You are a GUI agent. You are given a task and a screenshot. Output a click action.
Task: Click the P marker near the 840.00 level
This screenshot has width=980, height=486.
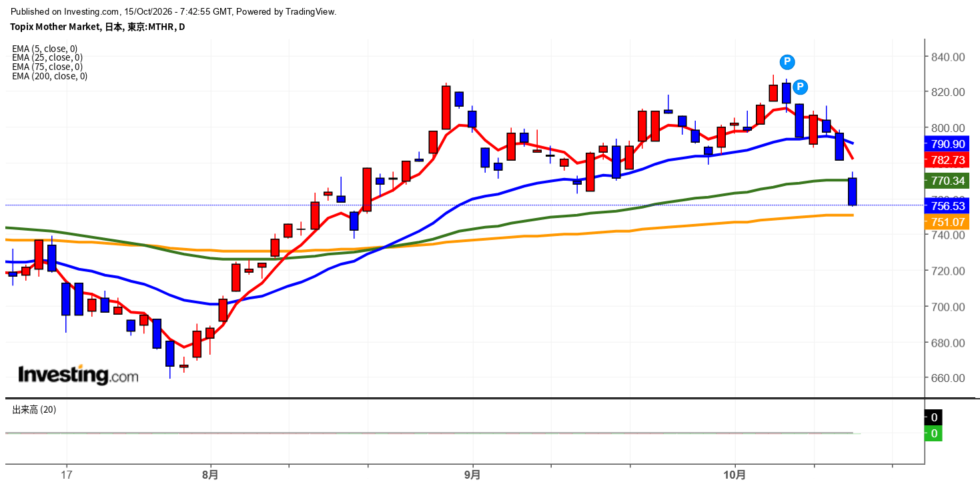(787, 62)
